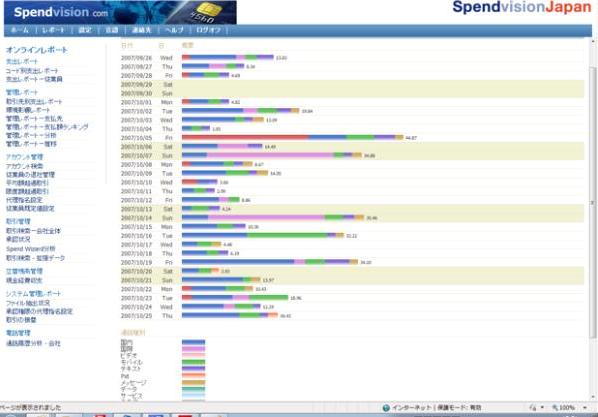Click the zoom magnifier 100% icon
598x417 pixels.
(556, 408)
